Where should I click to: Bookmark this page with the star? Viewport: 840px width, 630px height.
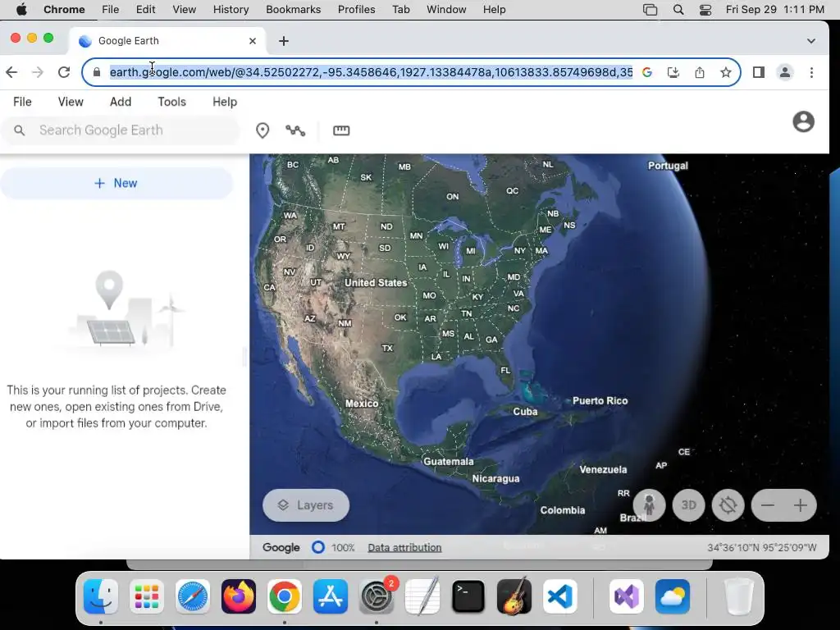(726, 72)
